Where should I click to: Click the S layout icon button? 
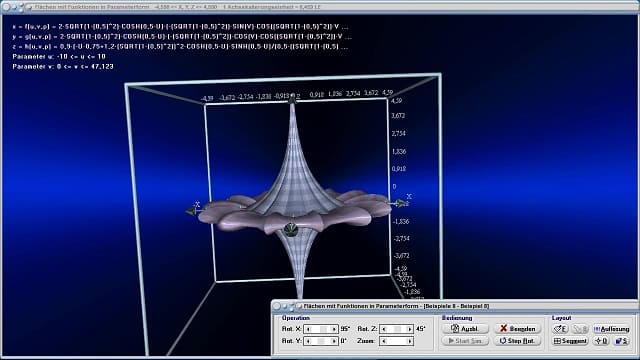point(622,341)
